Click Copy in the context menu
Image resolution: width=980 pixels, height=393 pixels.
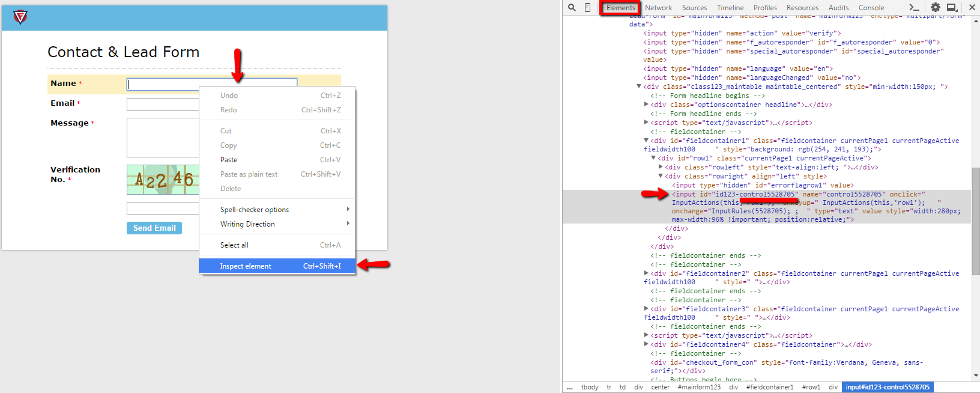click(277, 145)
